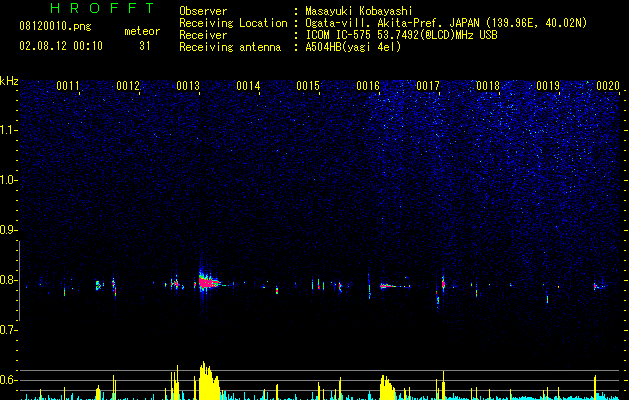
Task: Click time marker 0019
Action: [x=548, y=86]
